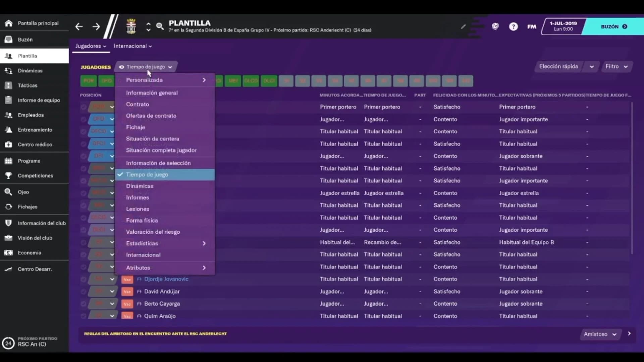644x362 pixels.
Task: Open the help question mark icon
Action: [514, 26]
